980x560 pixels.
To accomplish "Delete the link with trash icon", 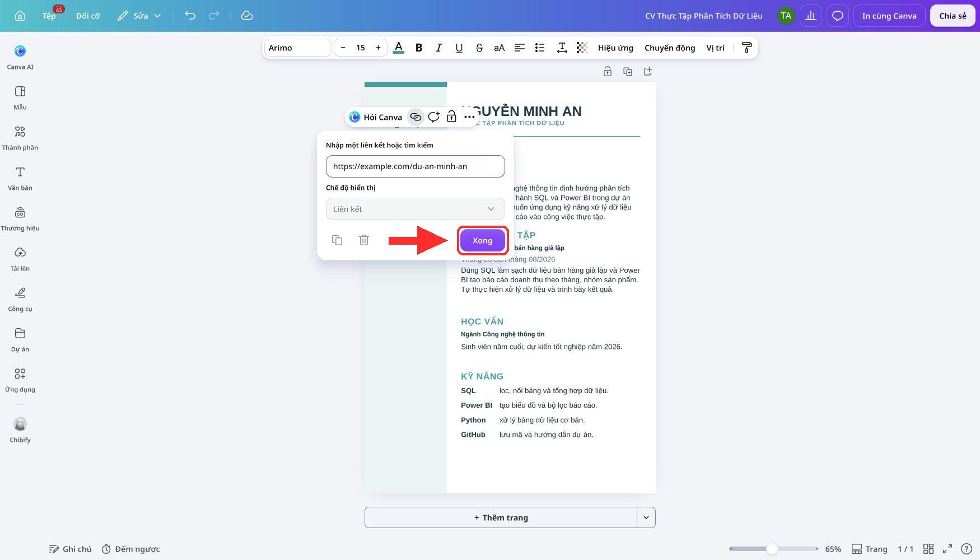I will point(364,240).
